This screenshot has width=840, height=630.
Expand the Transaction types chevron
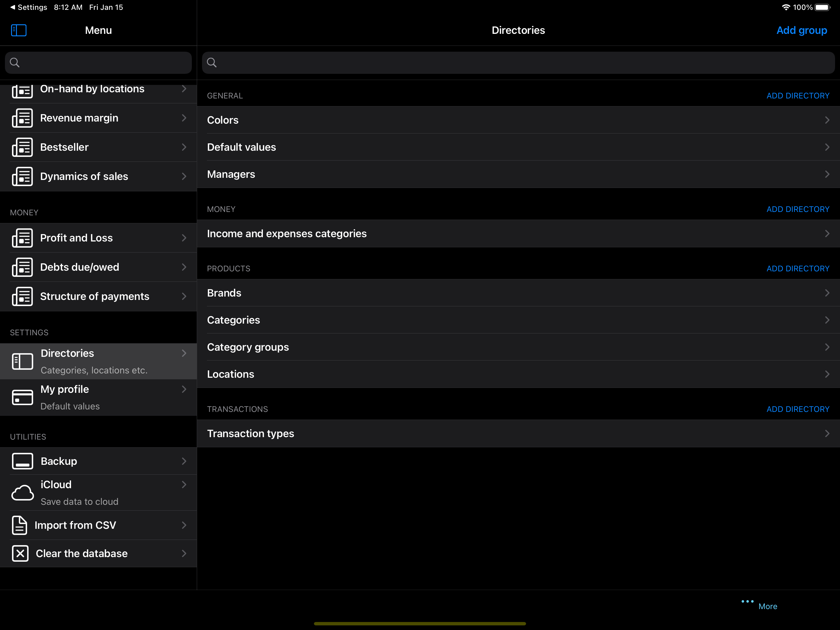(827, 433)
